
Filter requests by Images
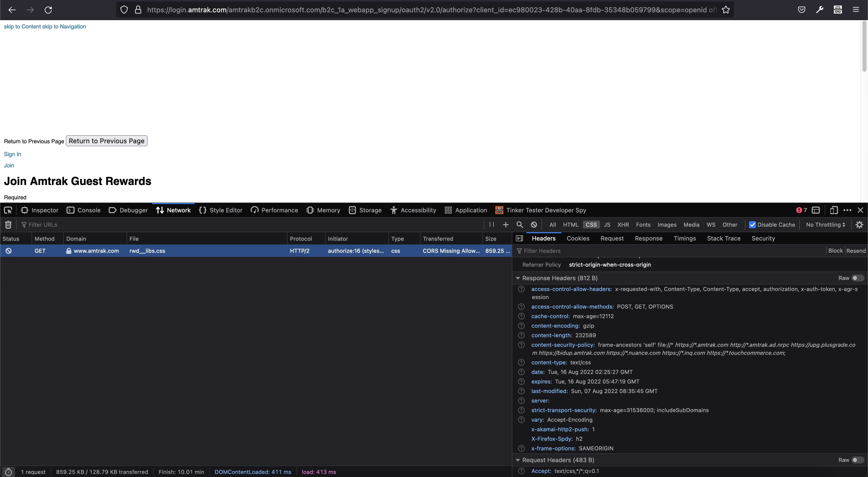click(x=667, y=224)
